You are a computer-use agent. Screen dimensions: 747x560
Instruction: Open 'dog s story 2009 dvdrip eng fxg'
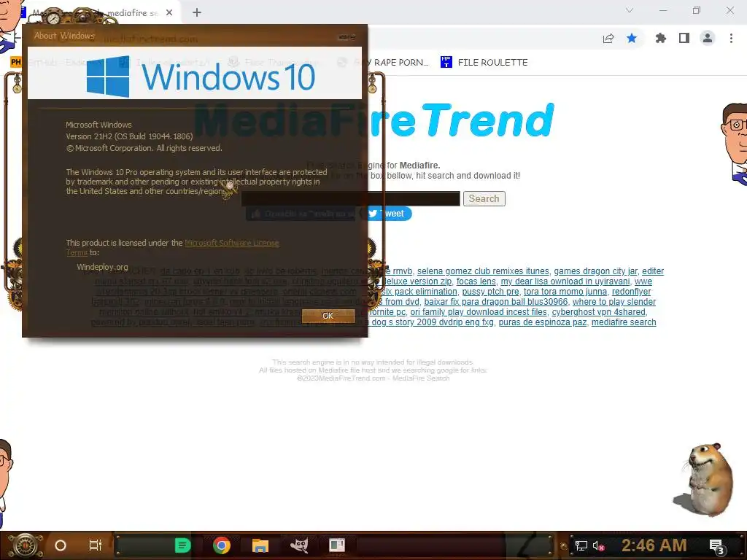[433, 322]
